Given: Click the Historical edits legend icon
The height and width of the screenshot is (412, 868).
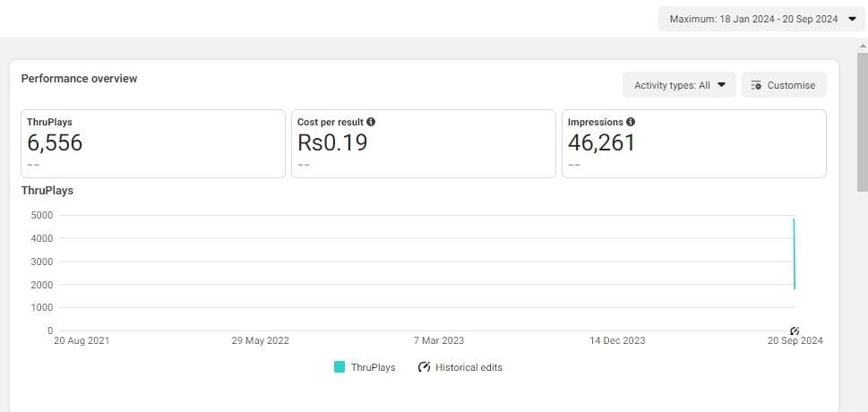Looking at the screenshot, I should pos(424,367).
